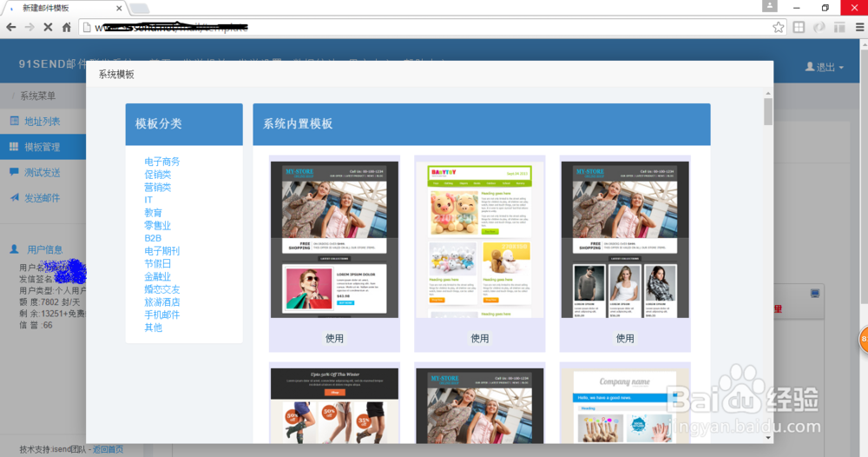The height and width of the screenshot is (457, 868).
Task: Select 金融业 template category
Action: click(158, 276)
